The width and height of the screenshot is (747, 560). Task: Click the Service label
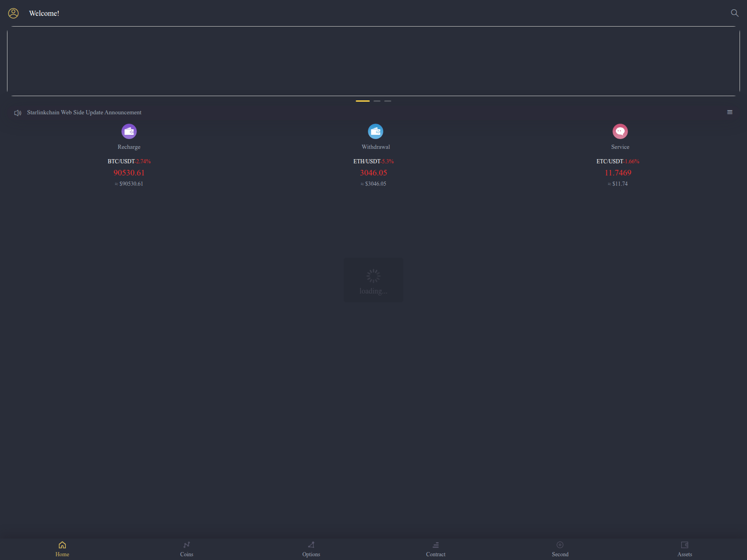point(620,147)
